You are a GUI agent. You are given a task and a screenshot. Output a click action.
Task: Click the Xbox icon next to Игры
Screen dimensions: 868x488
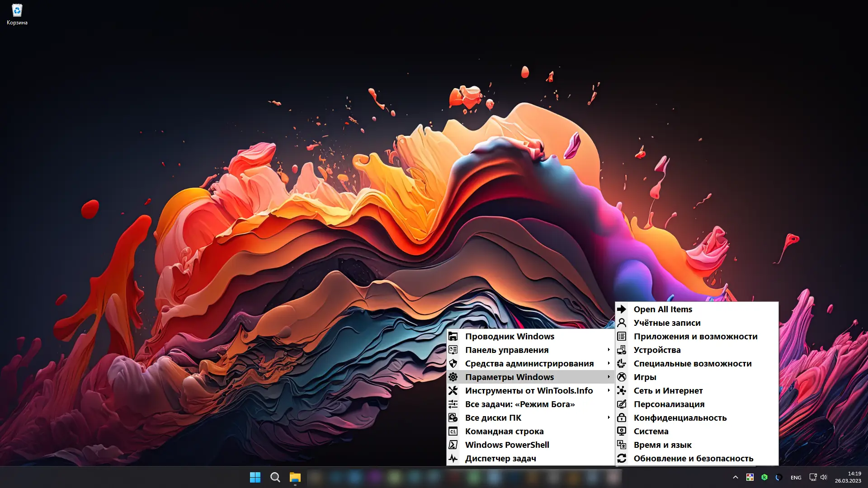pyautogui.click(x=622, y=377)
